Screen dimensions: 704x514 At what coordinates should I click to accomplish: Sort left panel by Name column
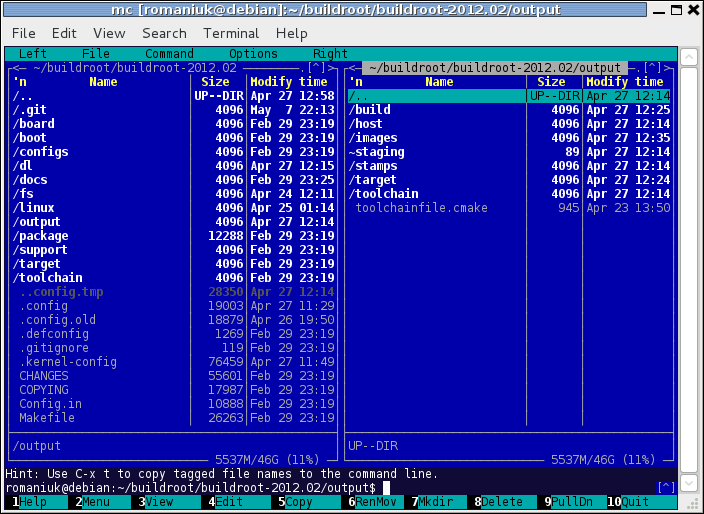tap(103, 82)
